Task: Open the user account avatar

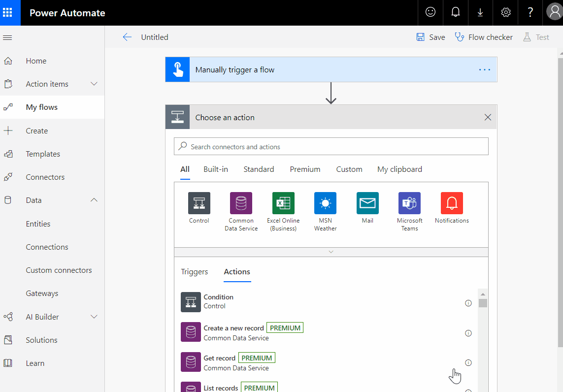Action: (x=555, y=11)
